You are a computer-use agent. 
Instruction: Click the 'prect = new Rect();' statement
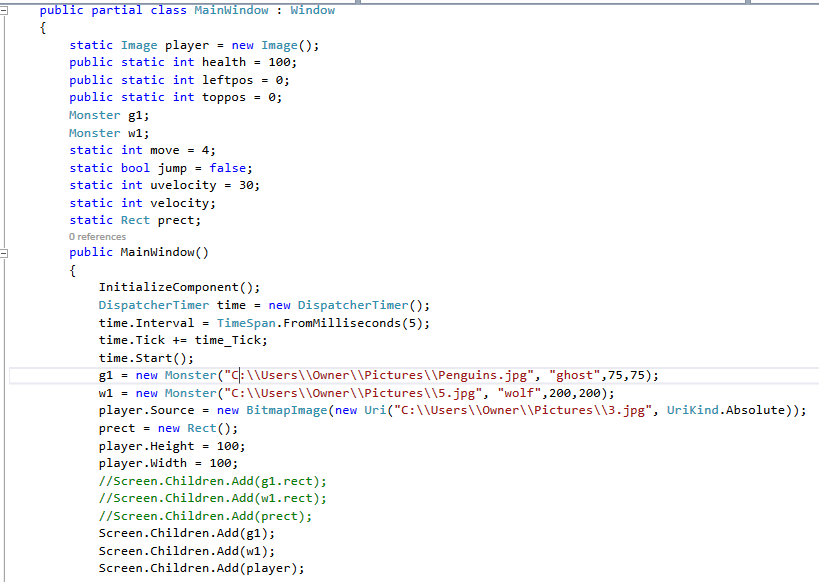(168, 428)
